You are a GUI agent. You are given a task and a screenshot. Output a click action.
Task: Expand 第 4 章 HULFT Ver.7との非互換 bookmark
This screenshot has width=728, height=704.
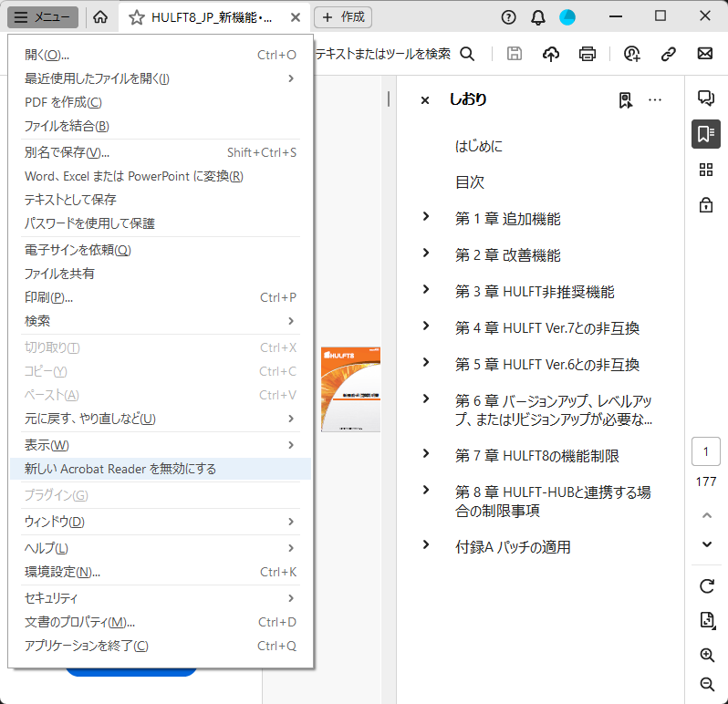click(426, 326)
